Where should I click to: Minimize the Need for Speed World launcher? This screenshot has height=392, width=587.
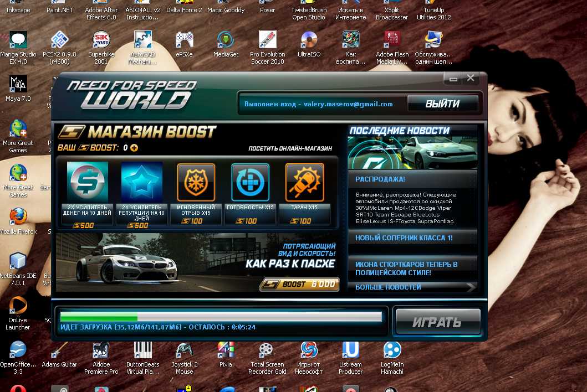[453, 79]
